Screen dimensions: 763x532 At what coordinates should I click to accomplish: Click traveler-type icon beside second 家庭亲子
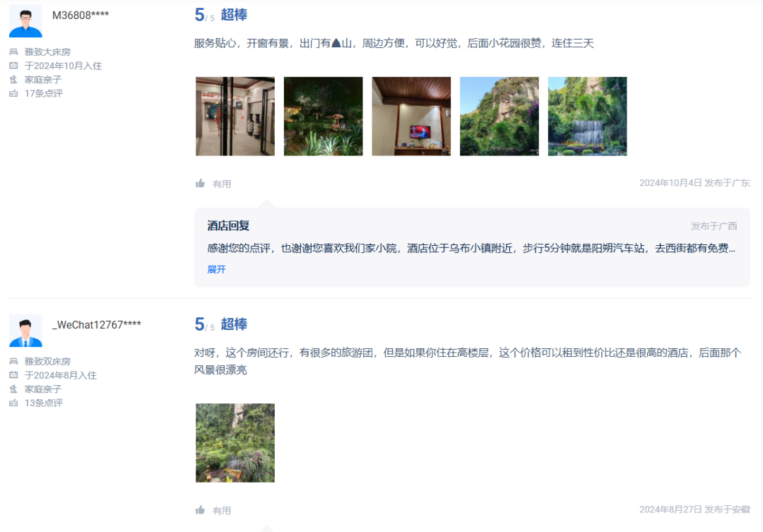click(13, 389)
